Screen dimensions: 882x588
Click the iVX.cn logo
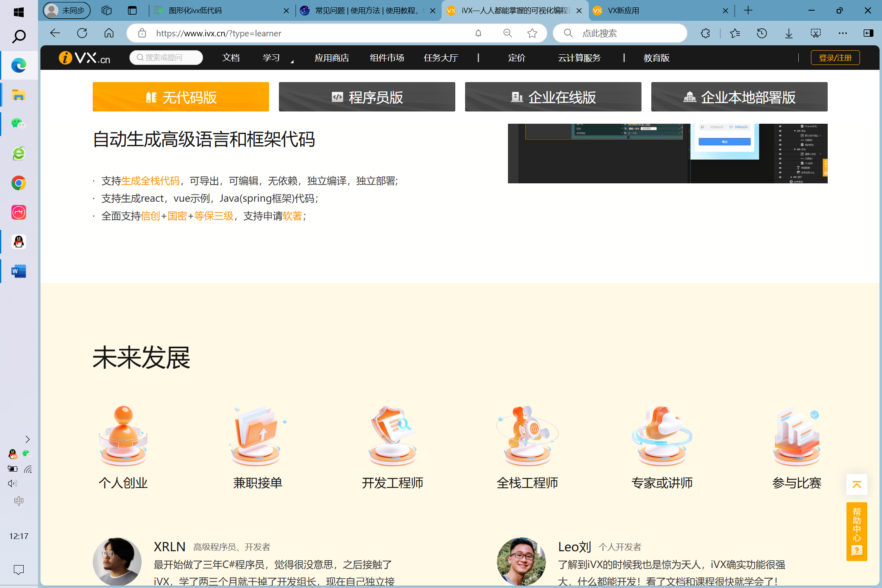point(85,58)
